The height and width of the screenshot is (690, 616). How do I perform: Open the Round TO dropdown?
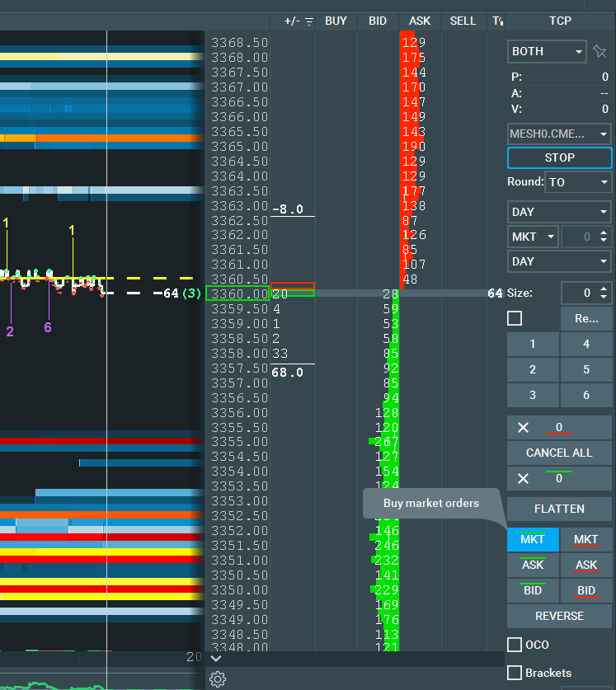580,182
